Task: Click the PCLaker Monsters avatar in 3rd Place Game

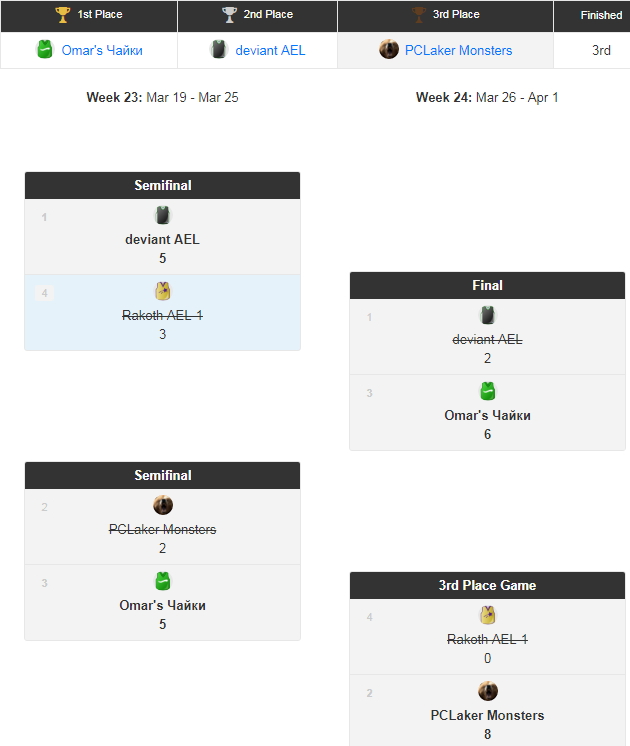Action: click(x=488, y=691)
